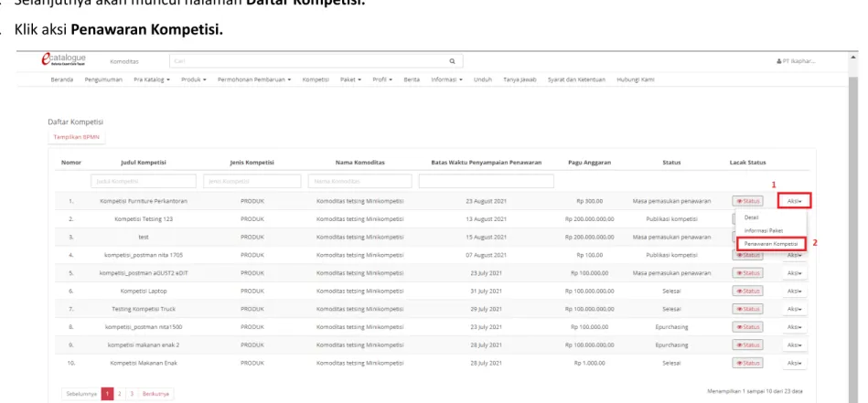
Task: Open Hubungi Kami page
Action: coord(636,80)
